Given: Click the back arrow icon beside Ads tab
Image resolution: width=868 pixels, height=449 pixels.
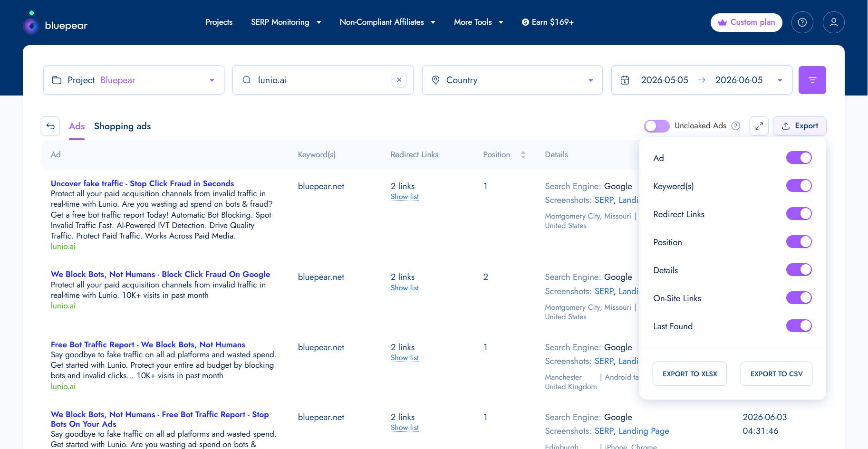Looking at the screenshot, I should tap(50, 126).
